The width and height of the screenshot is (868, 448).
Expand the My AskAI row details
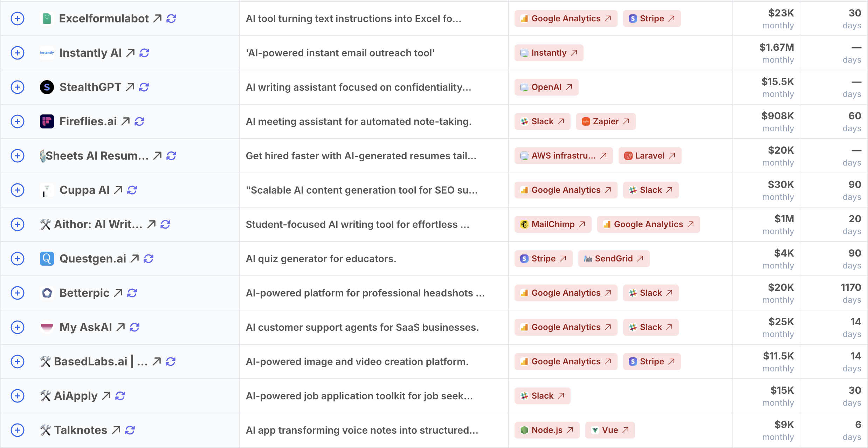(18, 327)
